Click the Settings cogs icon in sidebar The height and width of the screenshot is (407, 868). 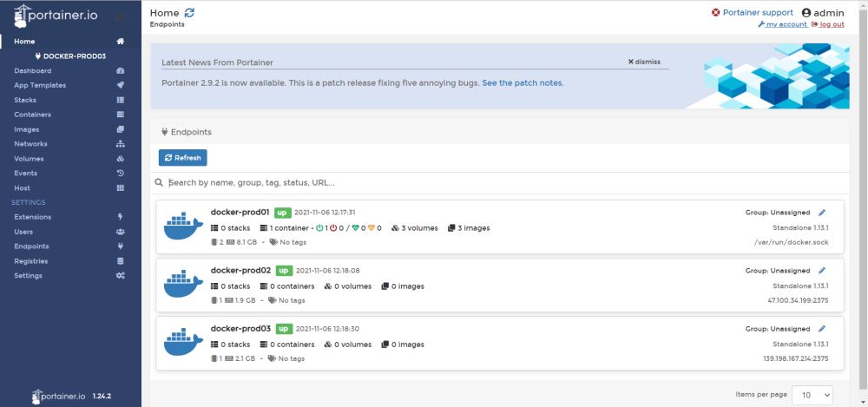coord(120,276)
